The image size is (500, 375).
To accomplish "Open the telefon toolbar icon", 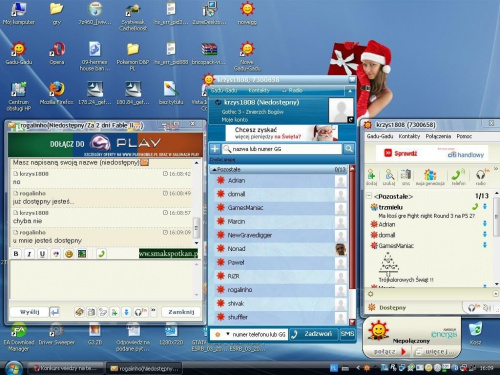I will coord(458,177).
